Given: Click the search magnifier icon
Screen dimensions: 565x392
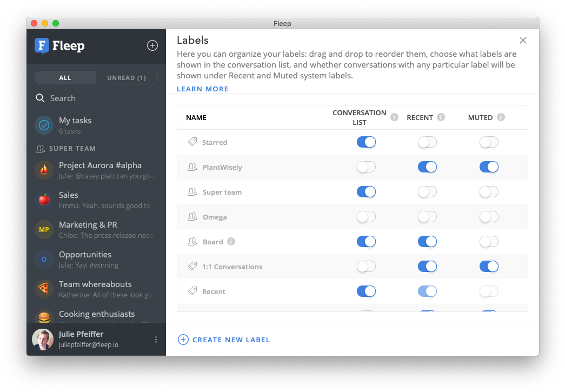Looking at the screenshot, I should [40, 98].
